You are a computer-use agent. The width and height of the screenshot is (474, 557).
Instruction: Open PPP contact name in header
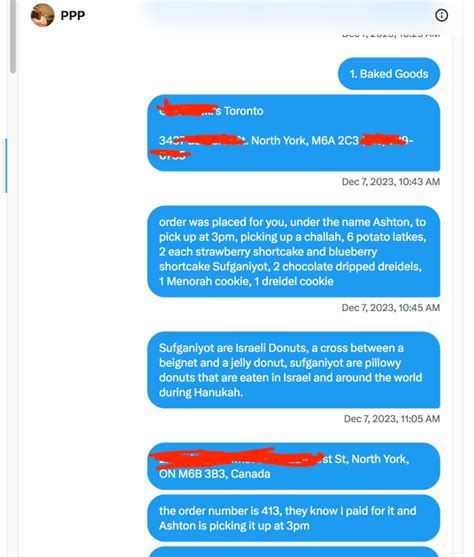pos(72,16)
